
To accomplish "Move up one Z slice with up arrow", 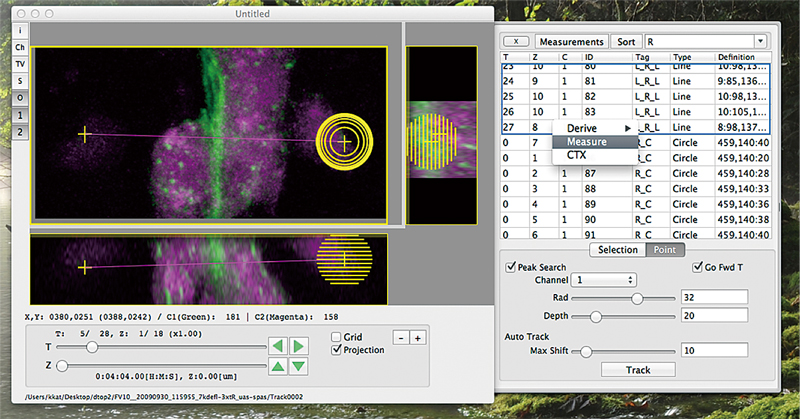I will click(x=277, y=367).
